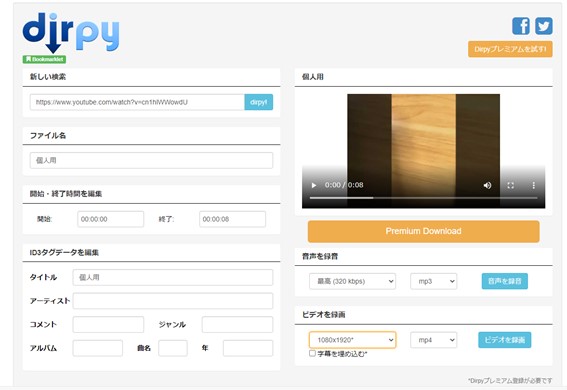Click the record video button
567x390 pixels.
(504, 340)
